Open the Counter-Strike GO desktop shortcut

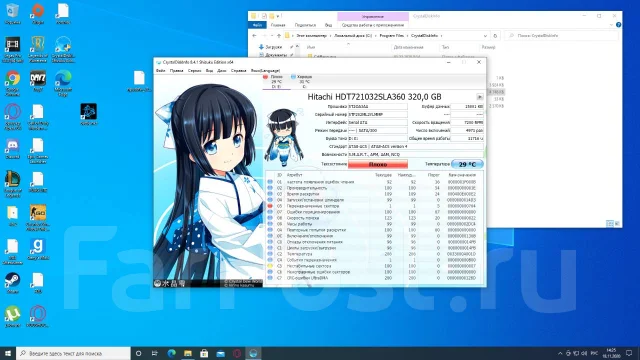[38, 218]
